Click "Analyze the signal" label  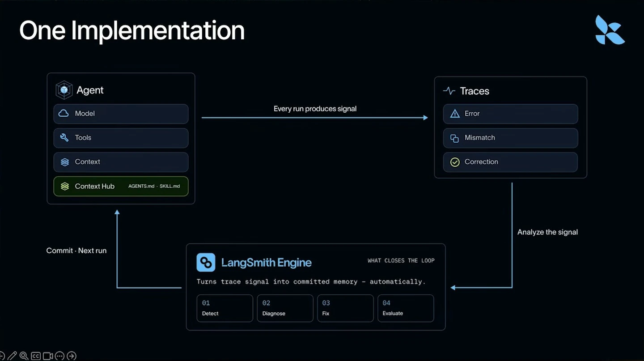pyautogui.click(x=547, y=232)
